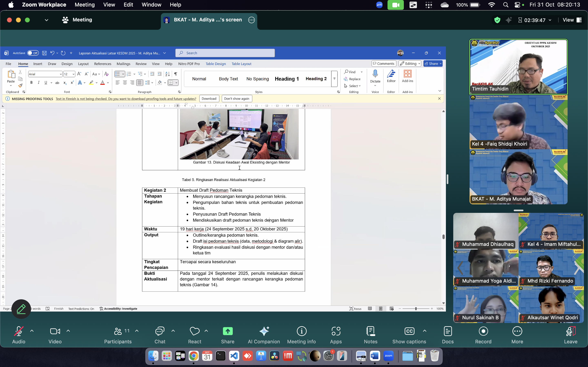Unmute the Audio microphone in Zoom

click(18, 331)
